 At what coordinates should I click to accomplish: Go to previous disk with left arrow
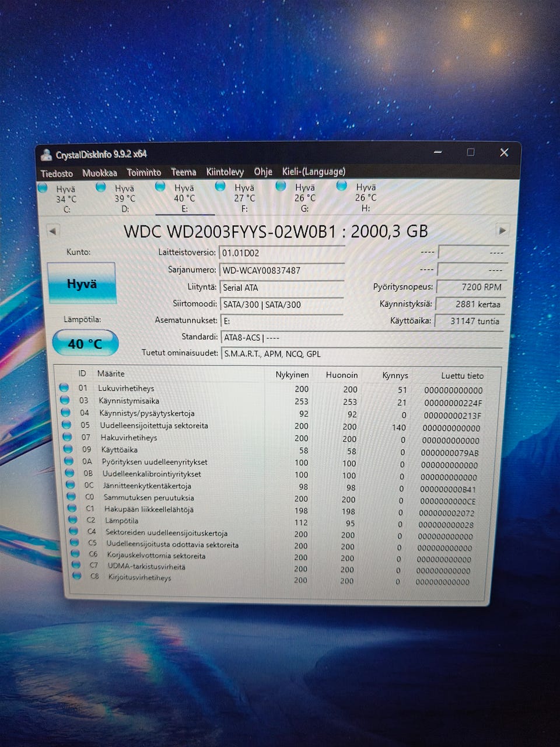53,231
